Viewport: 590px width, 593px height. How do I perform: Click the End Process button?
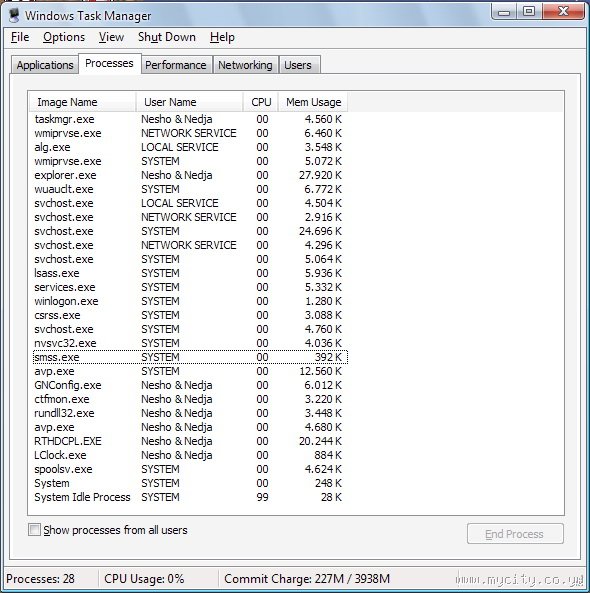pos(515,534)
